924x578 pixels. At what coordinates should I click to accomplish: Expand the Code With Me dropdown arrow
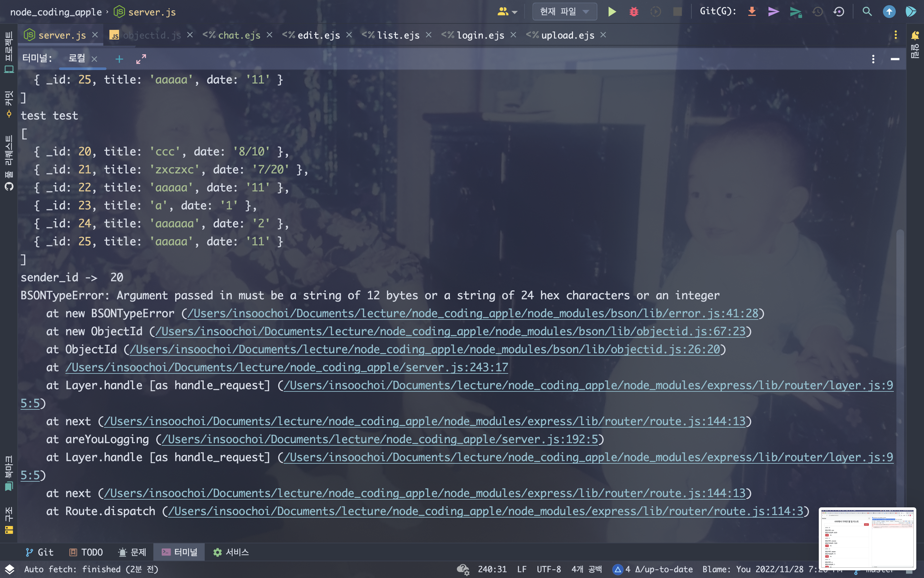pos(515,13)
